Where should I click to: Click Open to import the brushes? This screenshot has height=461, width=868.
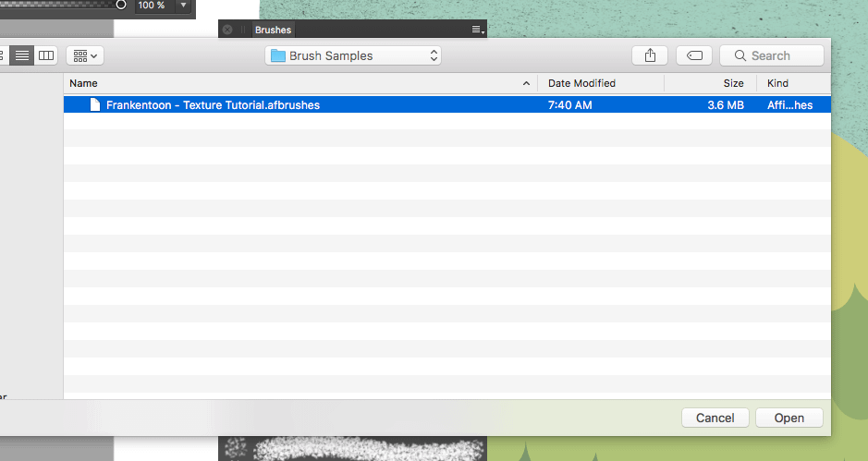point(789,418)
